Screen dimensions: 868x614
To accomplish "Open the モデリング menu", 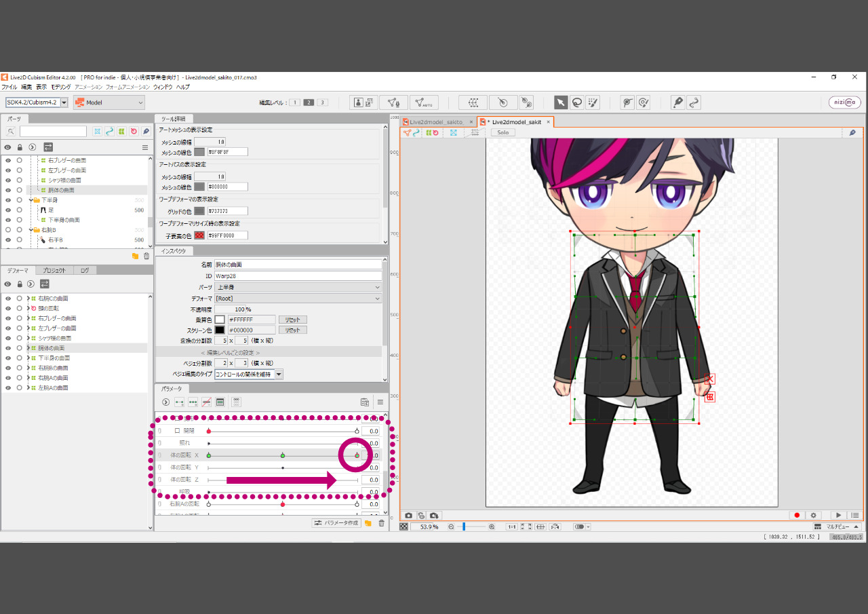I will click(x=61, y=87).
